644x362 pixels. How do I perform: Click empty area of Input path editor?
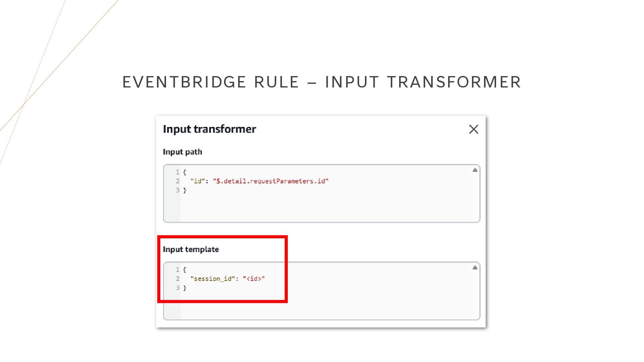[325, 208]
